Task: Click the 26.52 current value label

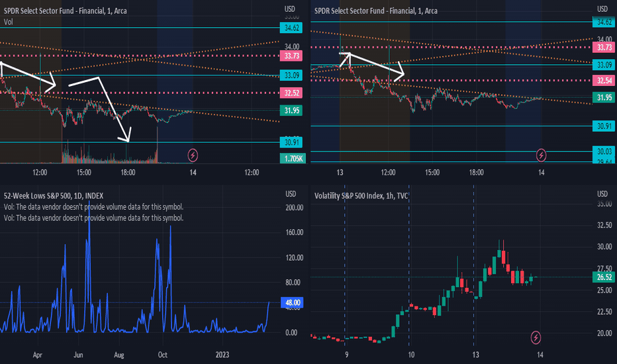Action: point(604,277)
